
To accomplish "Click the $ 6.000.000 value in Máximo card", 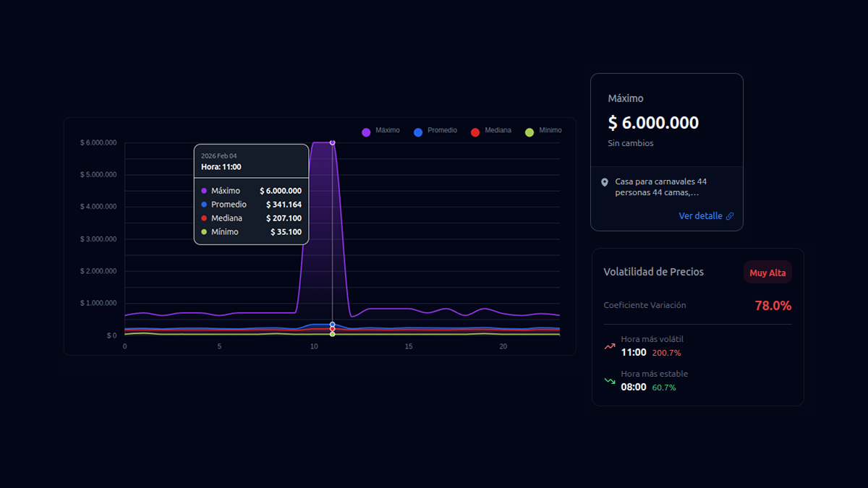I will point(653,123).
